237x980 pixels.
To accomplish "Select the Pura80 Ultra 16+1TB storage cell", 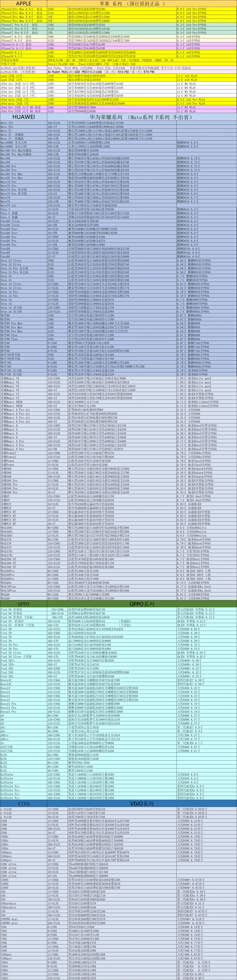I will click(57, 225).
